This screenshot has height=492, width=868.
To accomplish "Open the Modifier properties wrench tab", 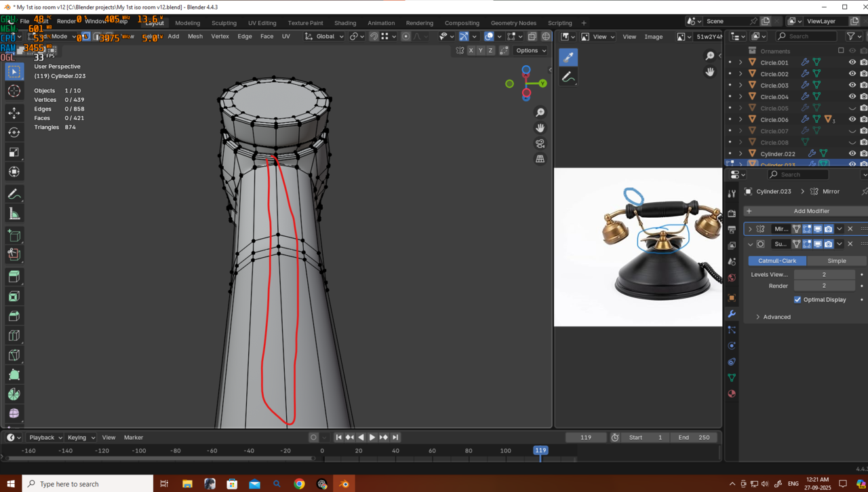I will coord(732,314).
